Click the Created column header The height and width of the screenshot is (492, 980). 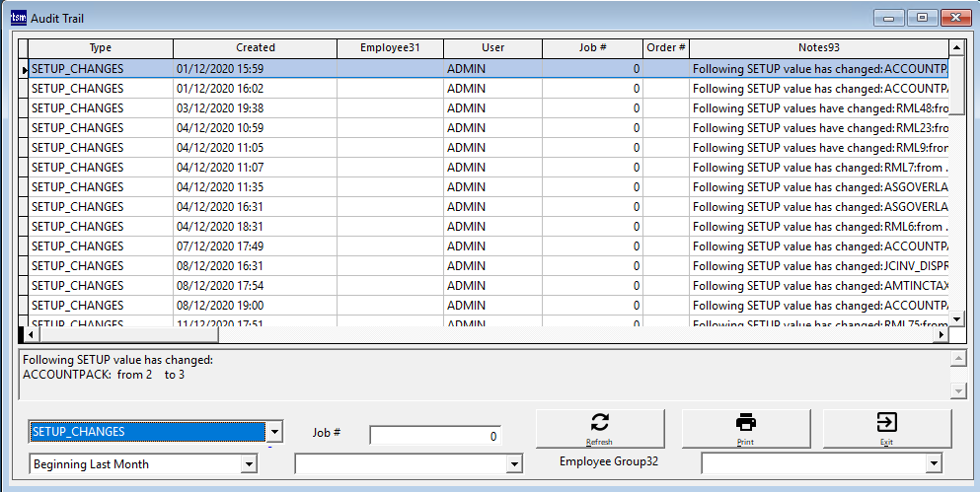click(x=255, y=47)
